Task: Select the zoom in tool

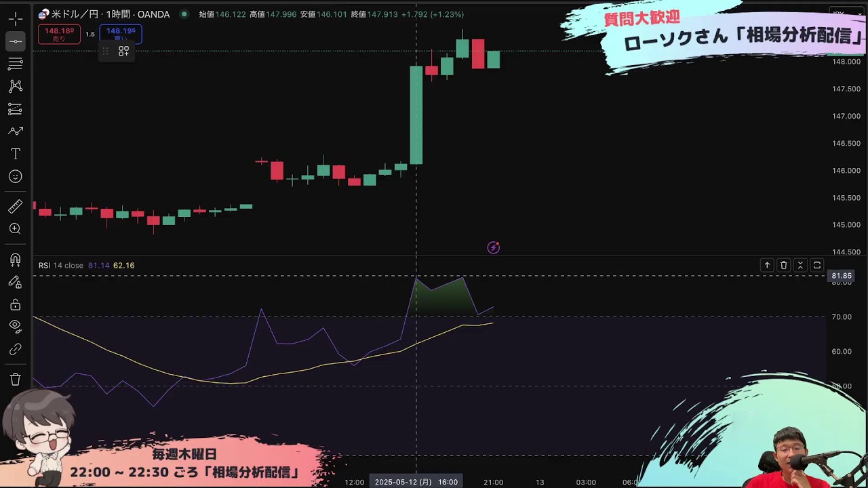Action: coord(15,228)
